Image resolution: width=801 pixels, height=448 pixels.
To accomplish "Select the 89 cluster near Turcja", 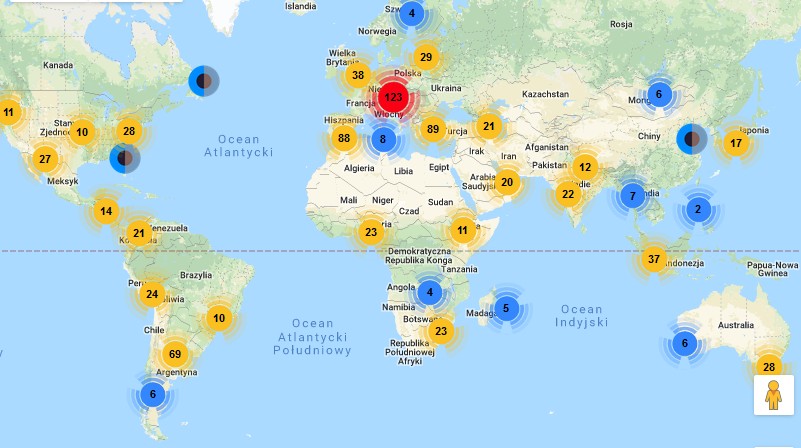I will tap(433, 128).
